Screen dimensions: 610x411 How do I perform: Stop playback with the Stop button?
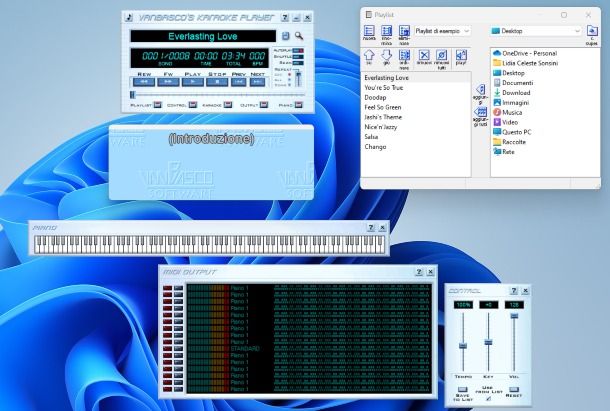click(x=217, y=82)
